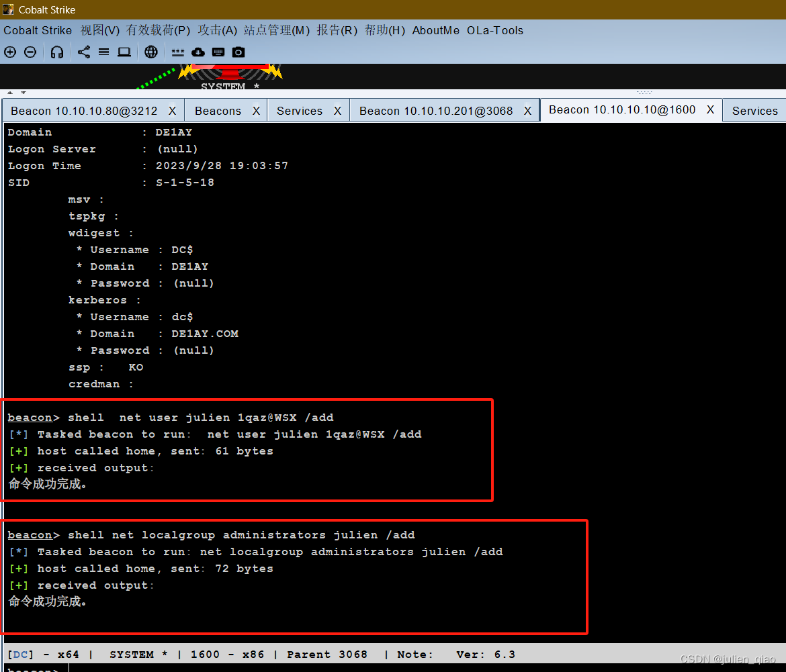Click 'Ver: 6.3' in the status bar
The image size is (786, 672).
pyautogui.click(x=485, y=655)
